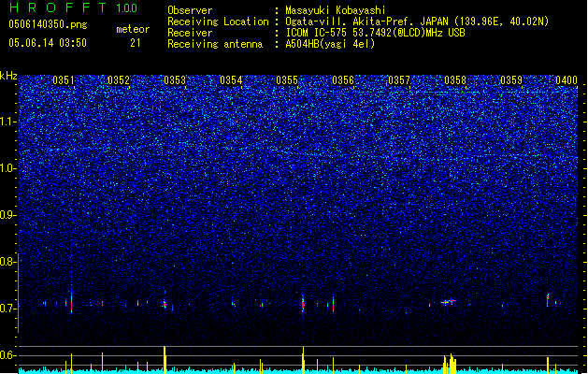Screen dimensions: 588x374
Task: Click the observer name Masayuki Kobayashi
Action: click(x=336, y=10)
